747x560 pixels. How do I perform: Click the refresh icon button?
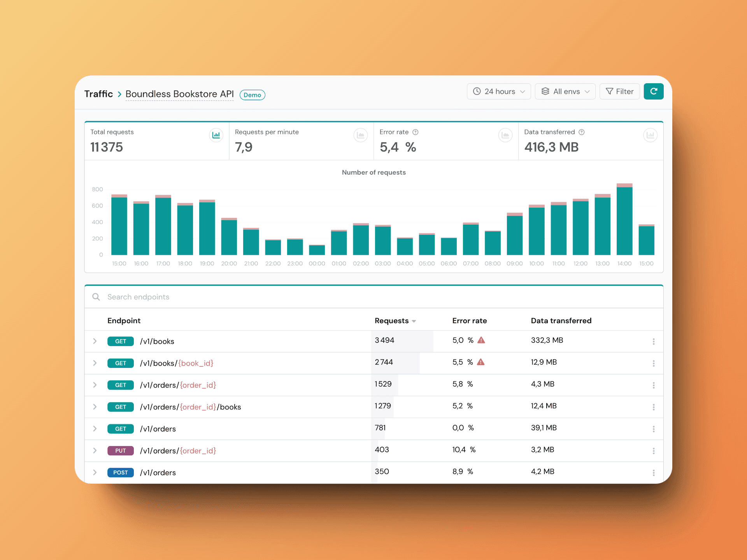coord(654,91)
